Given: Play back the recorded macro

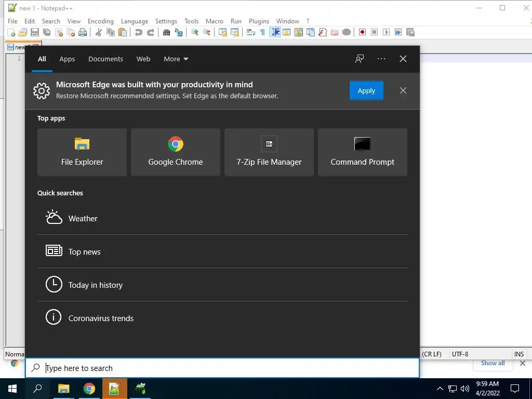Looking at the screenshot, I should pyautogui.click(x=386, y=32).
